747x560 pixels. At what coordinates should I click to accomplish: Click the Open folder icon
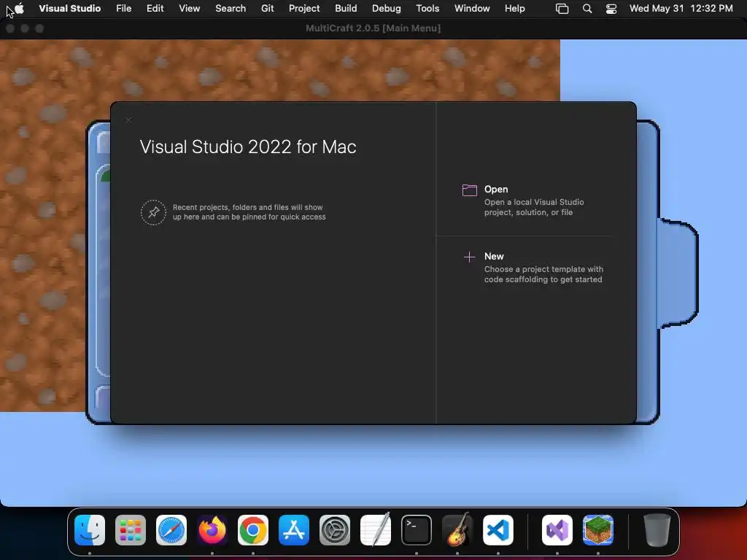tap(469, 190)
